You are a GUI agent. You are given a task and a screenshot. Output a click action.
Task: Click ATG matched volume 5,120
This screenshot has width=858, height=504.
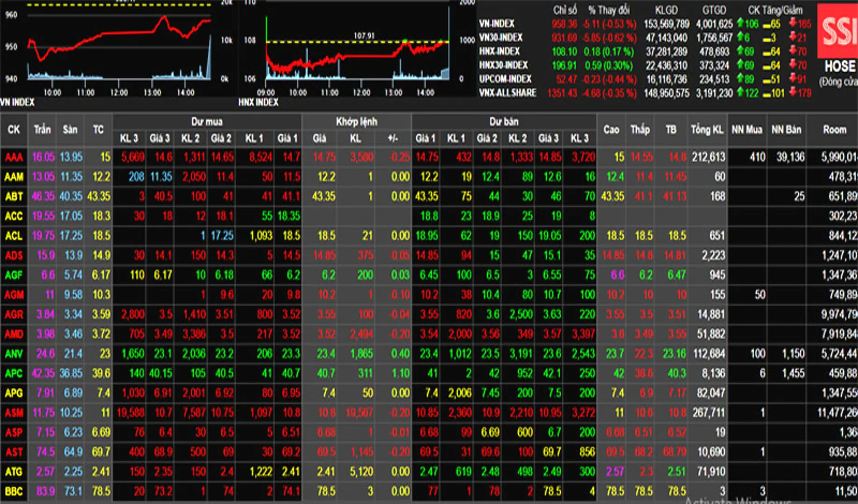[361, 472]
